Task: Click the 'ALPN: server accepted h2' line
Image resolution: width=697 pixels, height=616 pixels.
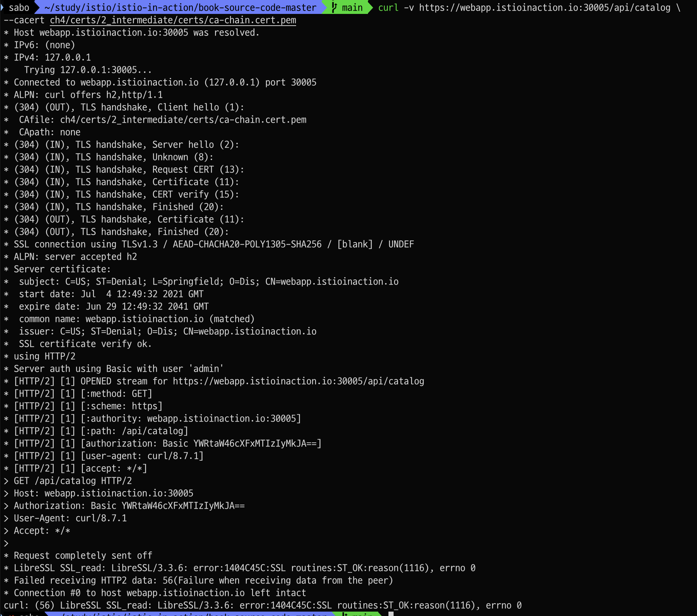Action: (70, 257)
